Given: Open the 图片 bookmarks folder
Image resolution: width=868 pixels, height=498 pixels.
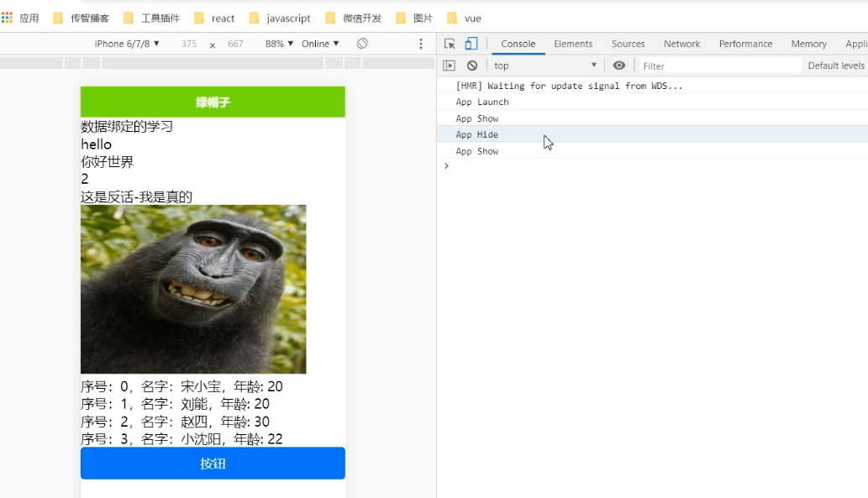Looking at the screenshot, I should coord(413,17).
